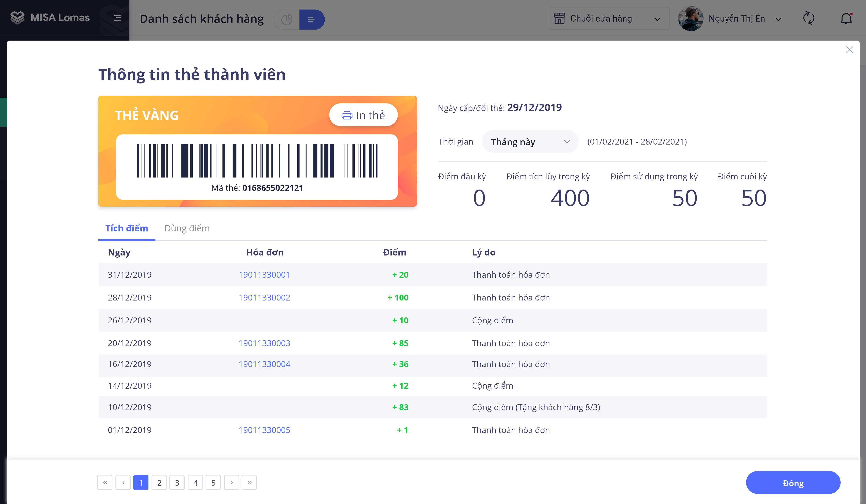Click the MISA Lomas logo icon
The image size is (866, 504).
[x=17, y=18]
